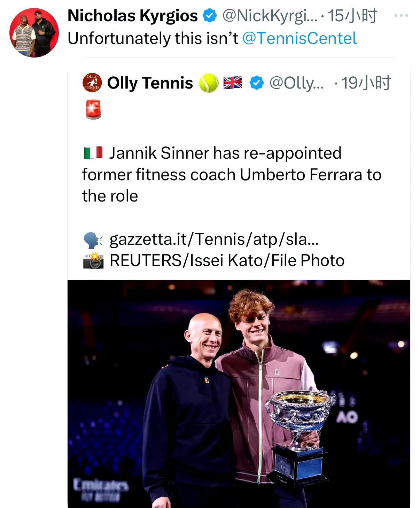Open the @TennisCentel mention
420x508 pixels.
tap(300, 38)
